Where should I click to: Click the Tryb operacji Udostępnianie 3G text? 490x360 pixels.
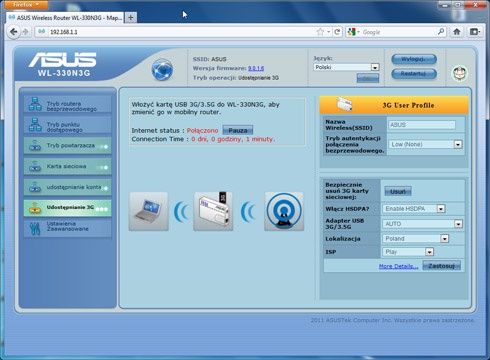click(236, 78)
